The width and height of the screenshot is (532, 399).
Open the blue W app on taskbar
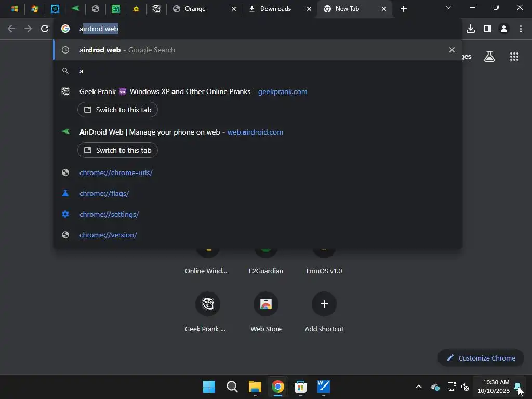(323, 387)
